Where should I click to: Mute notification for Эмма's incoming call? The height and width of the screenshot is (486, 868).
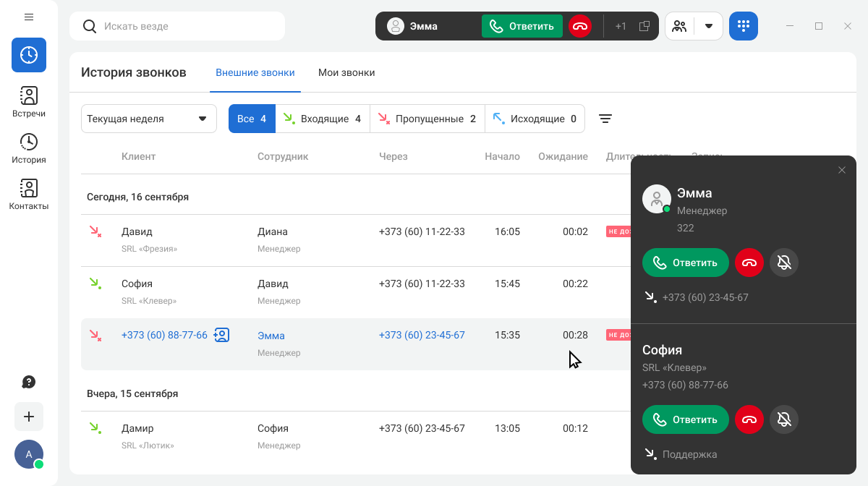[783, 263]
